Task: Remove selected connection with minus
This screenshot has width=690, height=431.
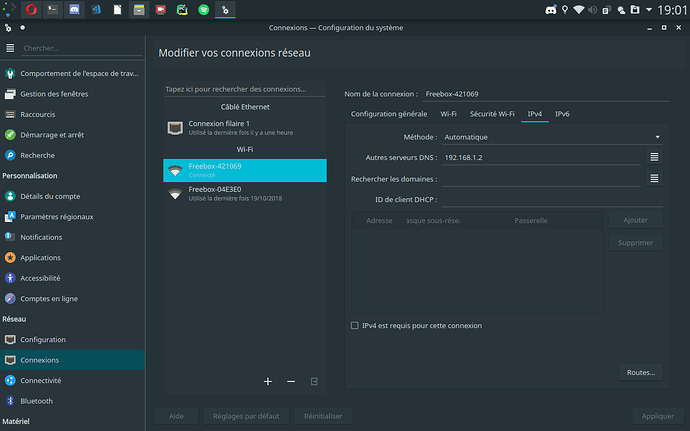Action: point(291,382)
